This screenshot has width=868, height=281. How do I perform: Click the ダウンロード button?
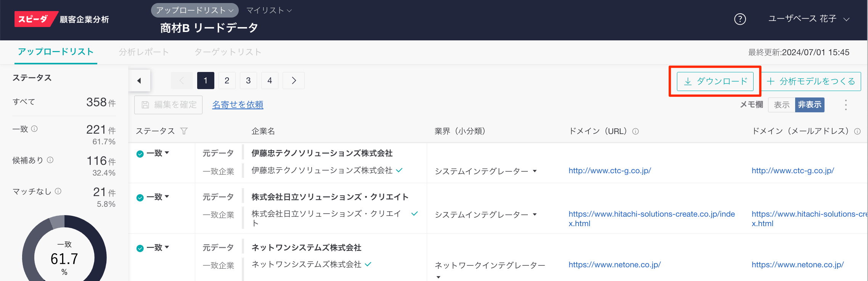point(715,81)
